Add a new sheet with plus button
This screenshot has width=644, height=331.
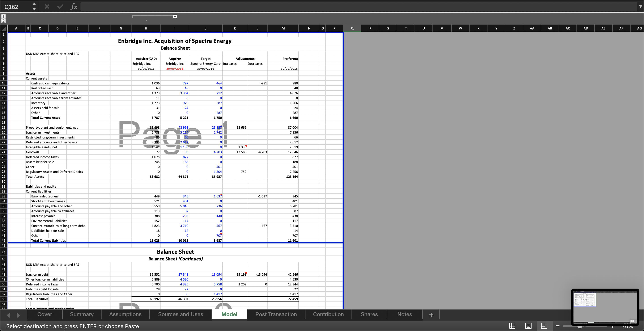[x=431, y=315]
